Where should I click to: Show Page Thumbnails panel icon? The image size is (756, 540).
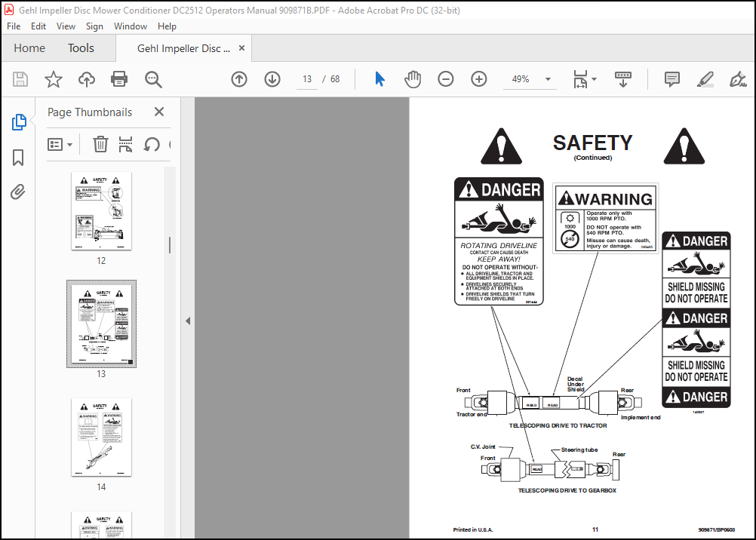click(18, 122)
